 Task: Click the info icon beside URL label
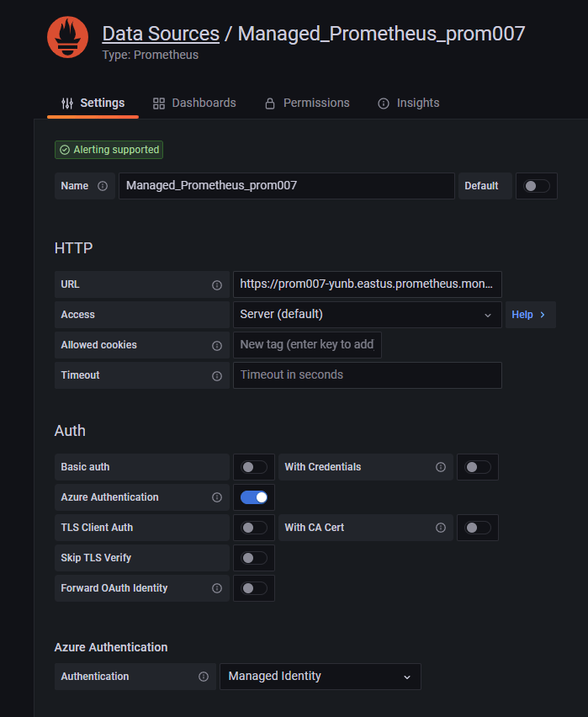point(217,285)
